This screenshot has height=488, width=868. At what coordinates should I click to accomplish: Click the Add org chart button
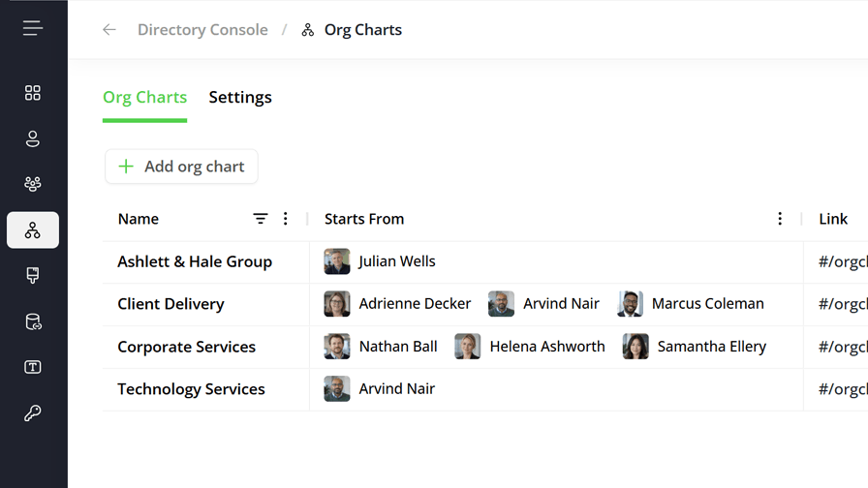pyautogui.click(x=181, y=167)
